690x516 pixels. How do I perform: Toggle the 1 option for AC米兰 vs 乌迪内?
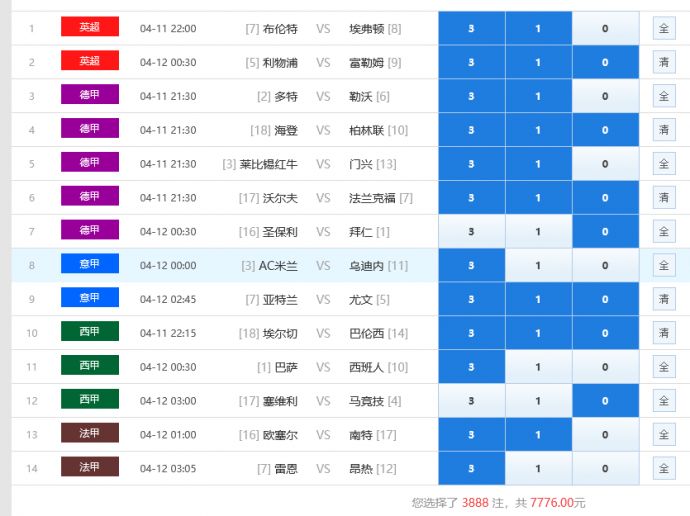[x=538, y=266]
